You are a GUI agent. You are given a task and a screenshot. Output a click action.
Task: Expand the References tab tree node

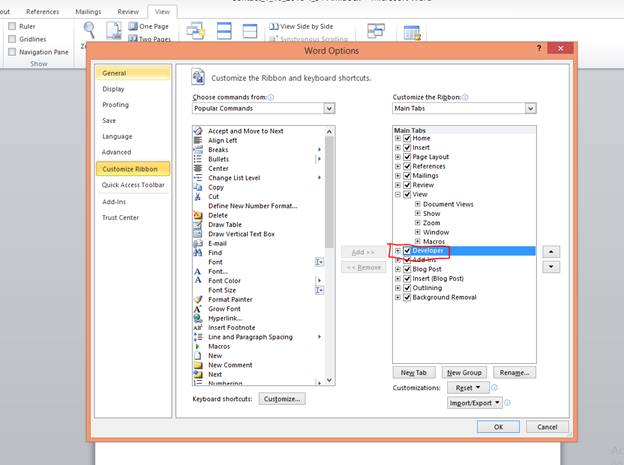398,166
